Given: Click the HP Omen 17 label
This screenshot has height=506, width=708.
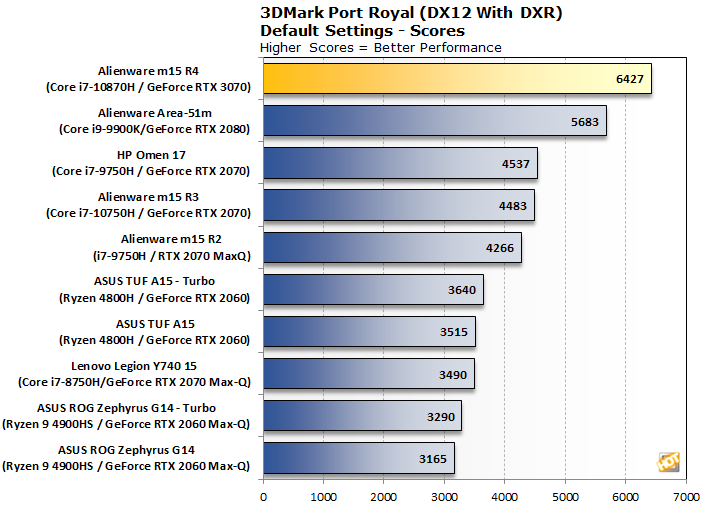Looking at the screenshot, I should 151,155.
